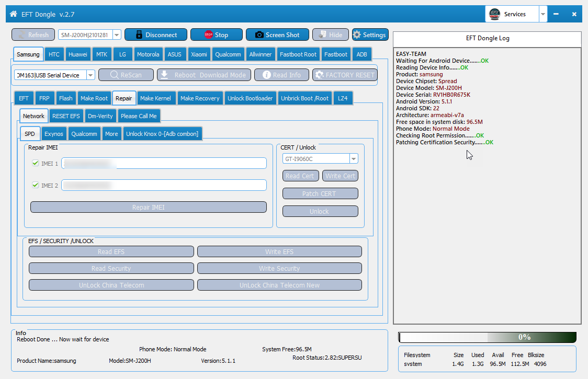The image size is (588, 379).
Task: Select the Huawei tab
Action: coord(77,54)
